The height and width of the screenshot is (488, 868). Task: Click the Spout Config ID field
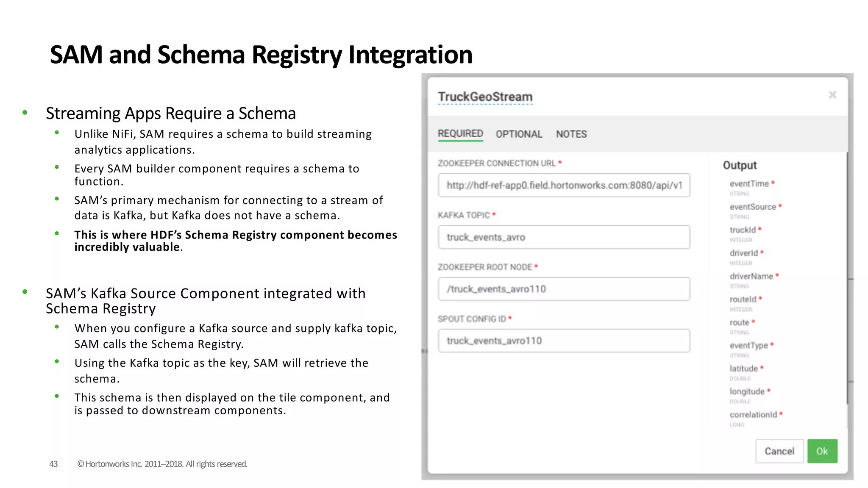pos(564,341)
